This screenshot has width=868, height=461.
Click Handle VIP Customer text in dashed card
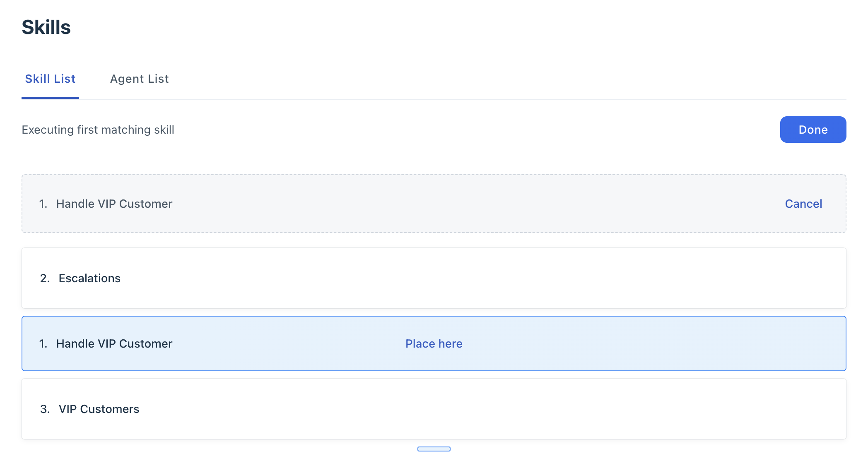coord(114,204)
